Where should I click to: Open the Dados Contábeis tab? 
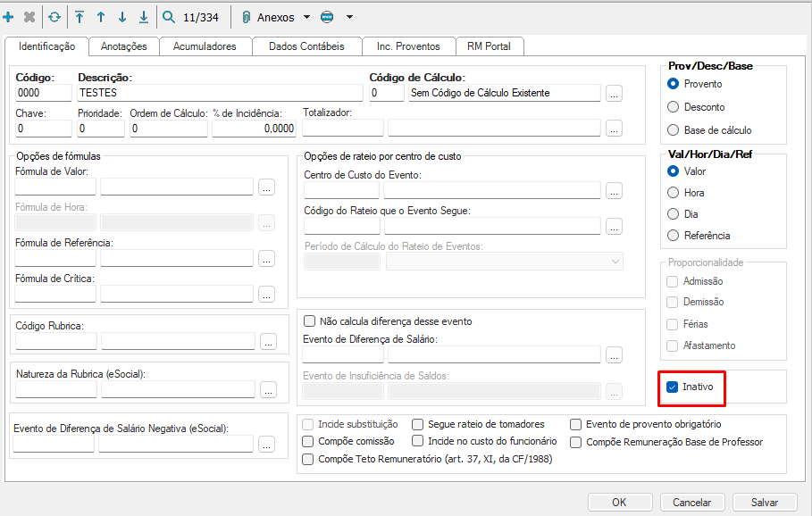tap(306, 46)
